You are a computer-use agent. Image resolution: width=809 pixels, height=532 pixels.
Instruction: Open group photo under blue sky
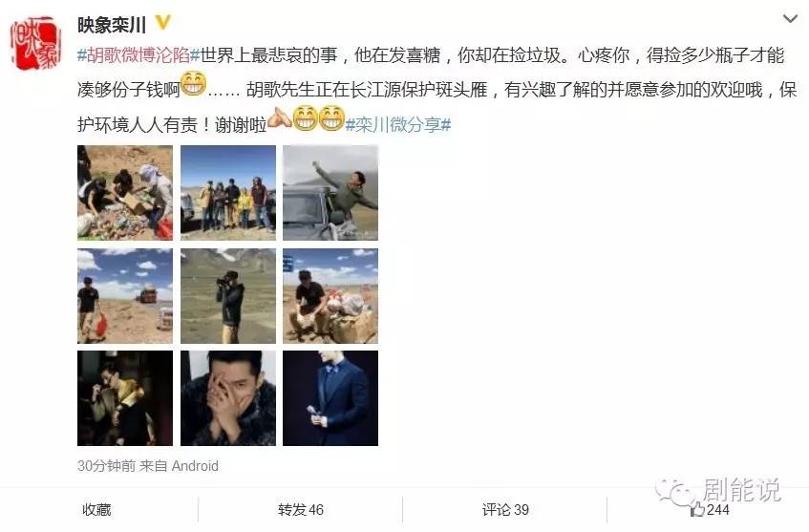[x=228, y=193]
